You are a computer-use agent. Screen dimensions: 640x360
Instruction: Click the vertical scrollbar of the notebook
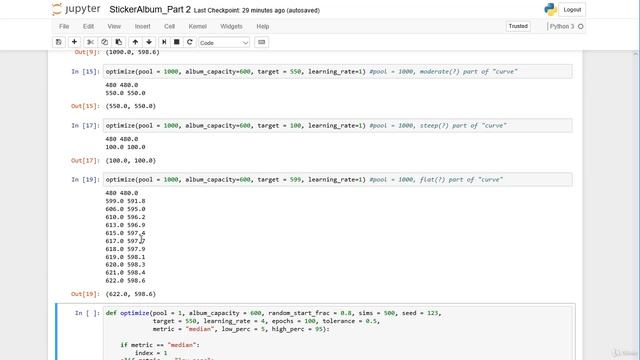636,204
